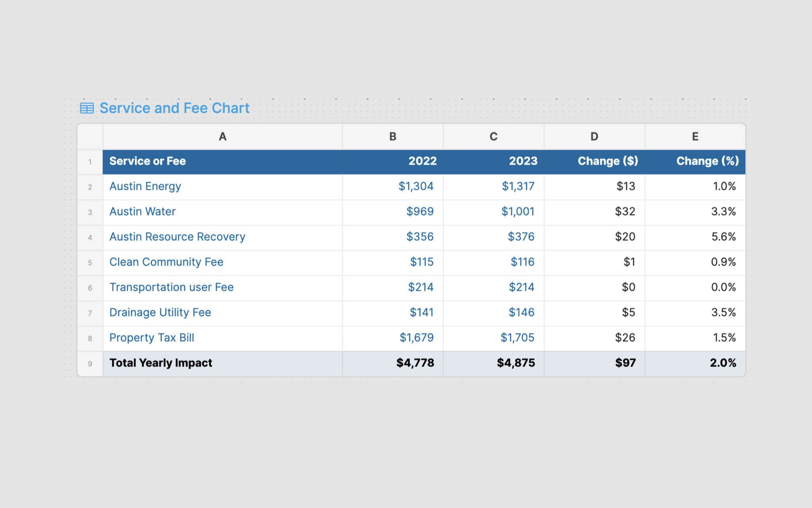The width and height of the screenshot is (812, 508).
Task: Select row number 9 header
Action: [x=90, y=364]
